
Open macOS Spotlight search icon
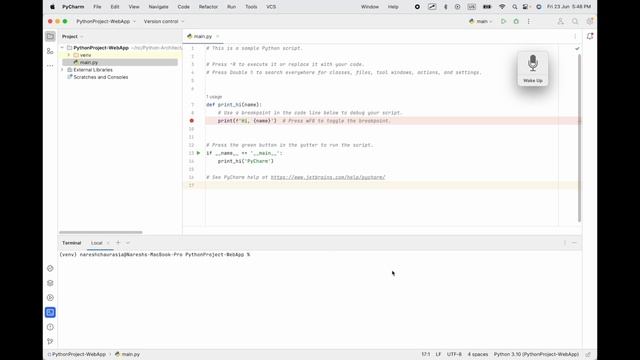pos(515,7)
